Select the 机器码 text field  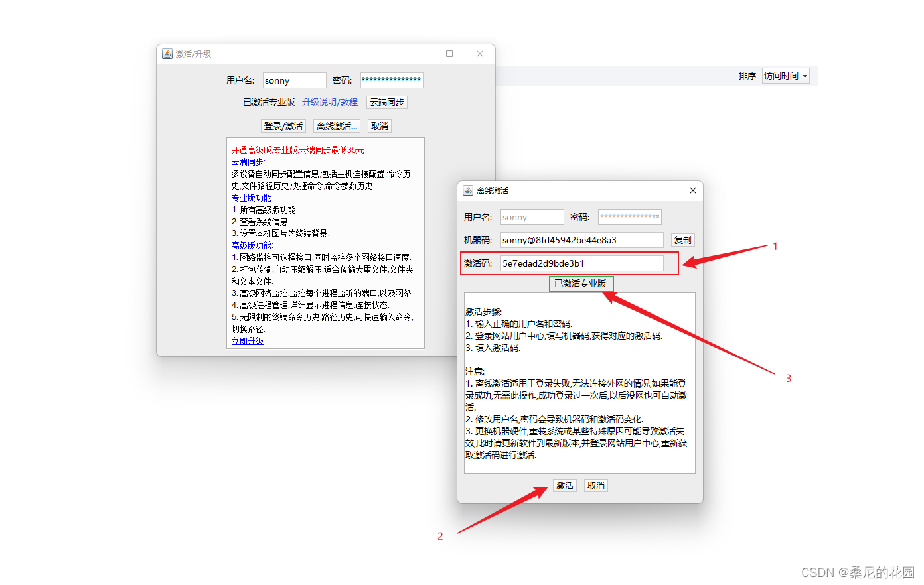click(581, 240)
